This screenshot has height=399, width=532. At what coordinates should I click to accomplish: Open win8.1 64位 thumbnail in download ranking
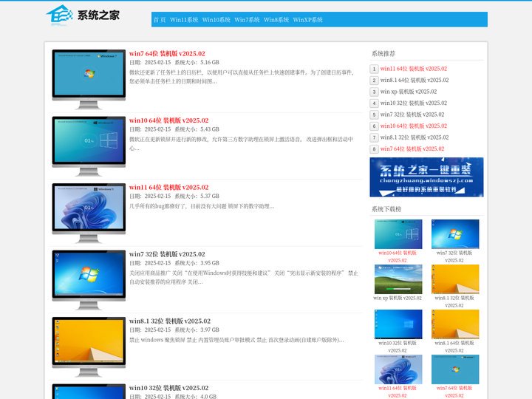tap(455, 324)
